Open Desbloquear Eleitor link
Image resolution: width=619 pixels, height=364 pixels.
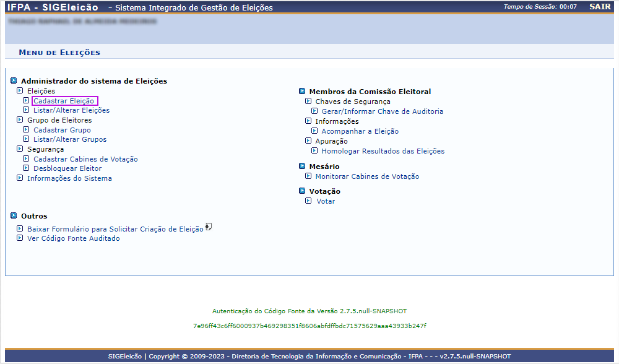click(67, 168)
